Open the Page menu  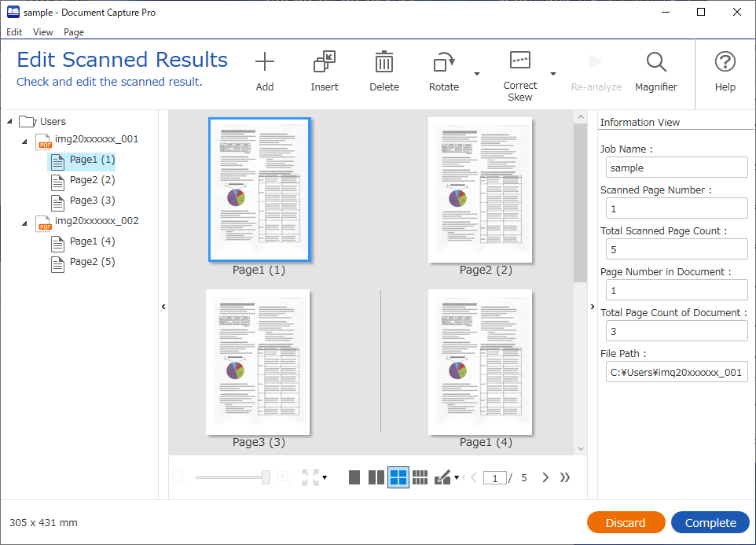[x=74, y=32]
